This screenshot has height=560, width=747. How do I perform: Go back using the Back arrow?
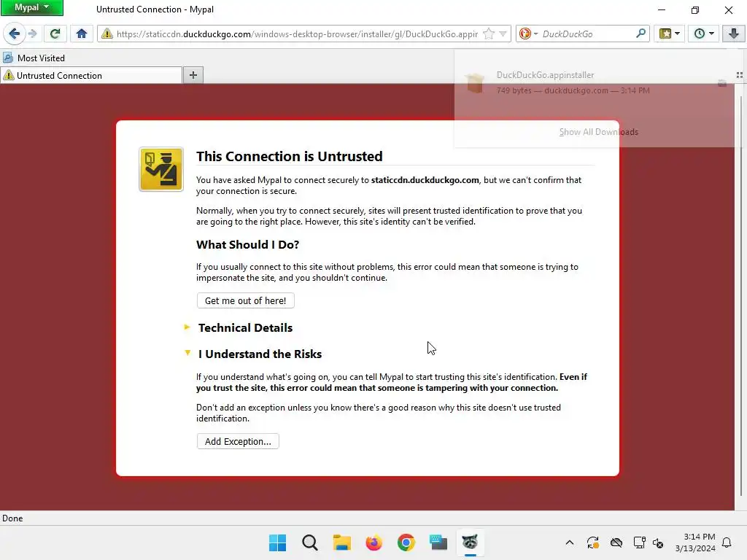click(15, 34)
